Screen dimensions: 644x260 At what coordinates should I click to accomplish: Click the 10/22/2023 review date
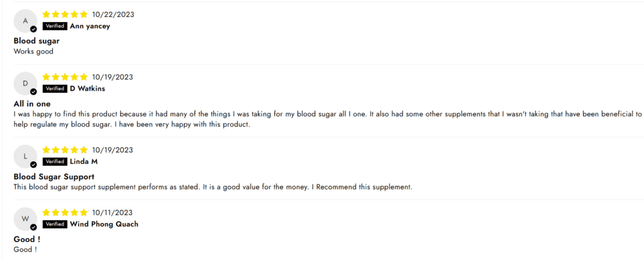tap(113, 14)
